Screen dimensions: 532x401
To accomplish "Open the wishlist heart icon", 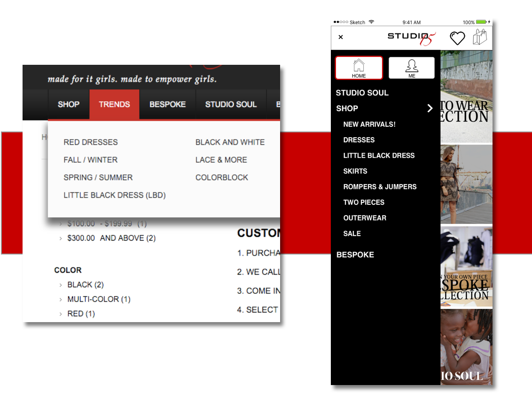I will click(x=457, y=38).
